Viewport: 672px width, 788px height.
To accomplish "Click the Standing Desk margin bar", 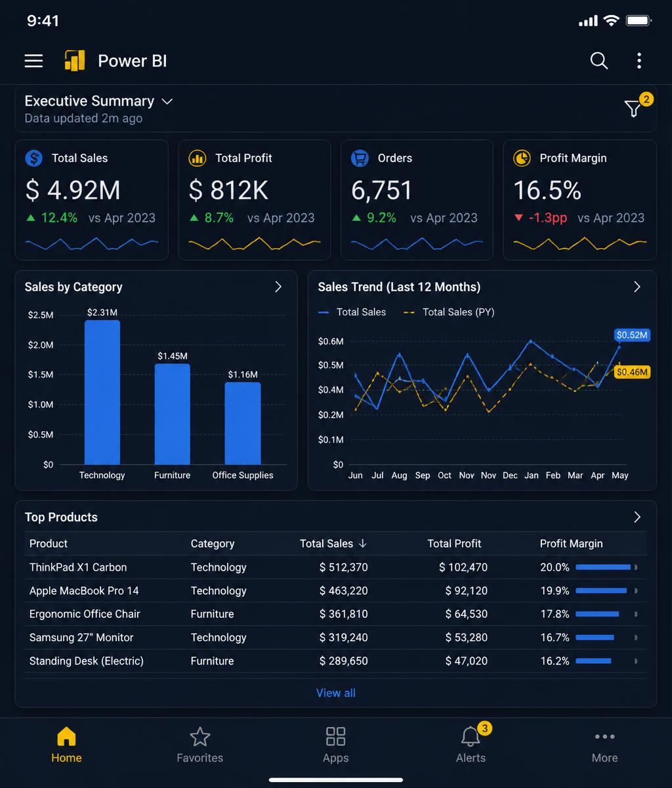I will coord(593,661).
